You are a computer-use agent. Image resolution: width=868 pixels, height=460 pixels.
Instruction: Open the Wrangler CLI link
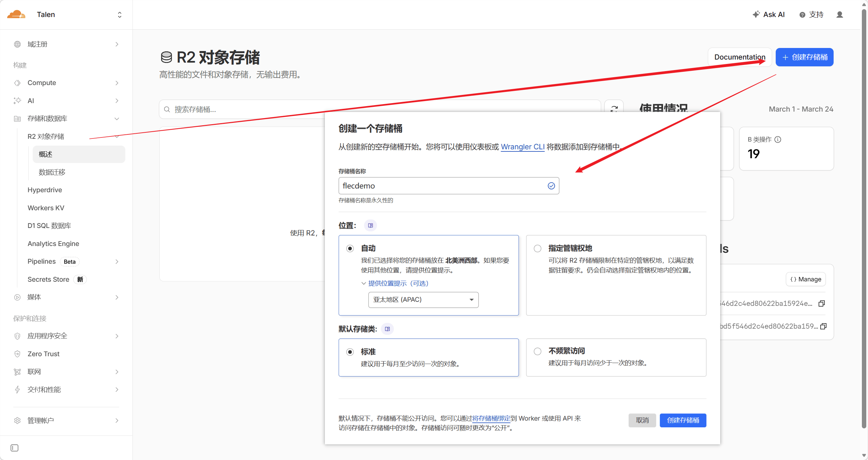(522, 147)
